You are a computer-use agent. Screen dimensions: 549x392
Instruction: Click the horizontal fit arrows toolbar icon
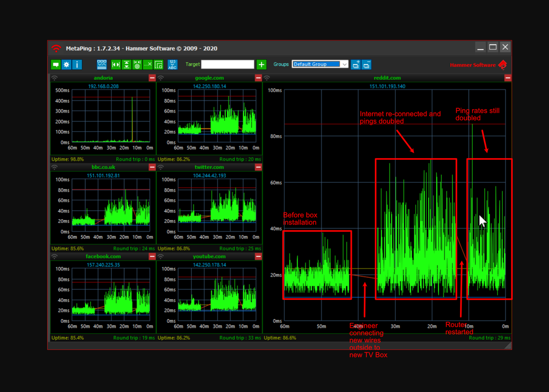click(116, 65)
